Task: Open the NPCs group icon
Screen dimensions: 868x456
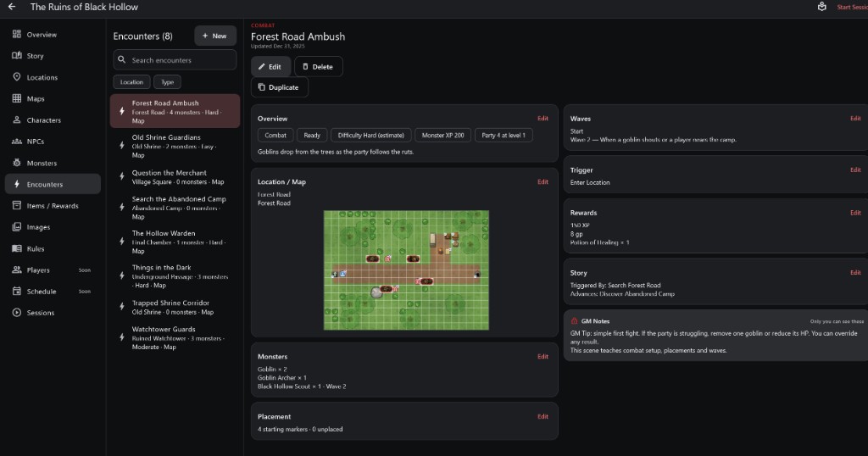Action: pyautogui.click(x=17, y=141)
